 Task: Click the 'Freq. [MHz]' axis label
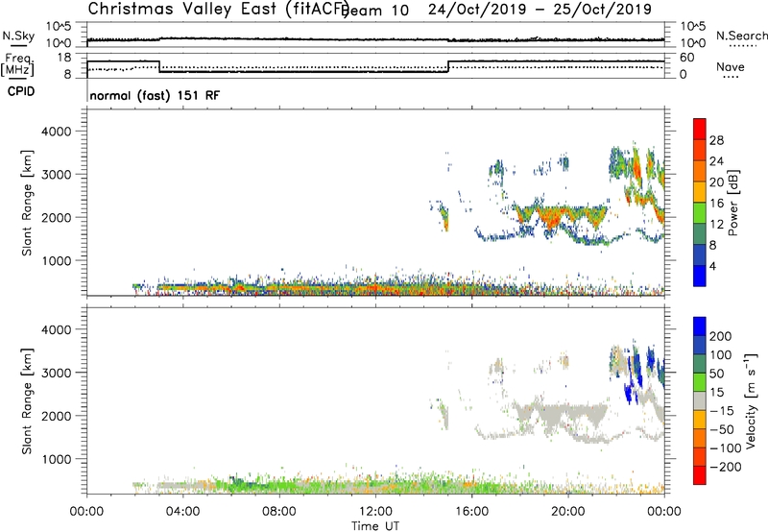point(17,65)
